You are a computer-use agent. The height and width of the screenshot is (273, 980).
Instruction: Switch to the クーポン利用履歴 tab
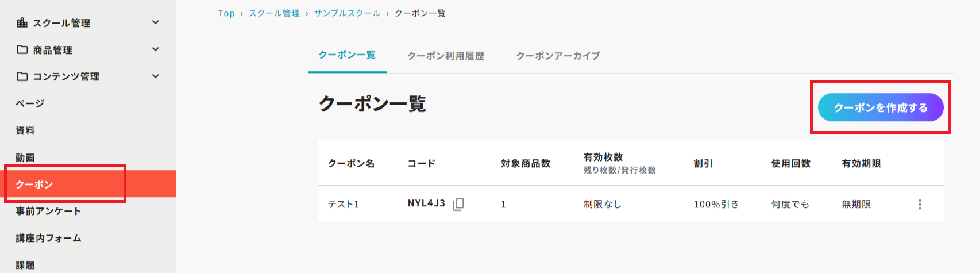tap(446, 56)
